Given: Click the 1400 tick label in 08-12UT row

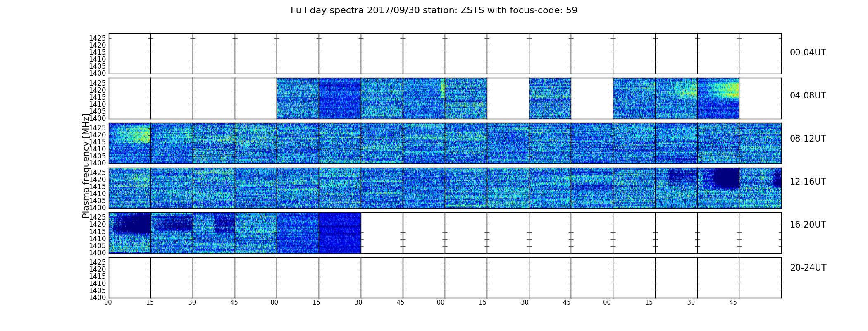Looking at the screenshot, I should pos(98,163).
